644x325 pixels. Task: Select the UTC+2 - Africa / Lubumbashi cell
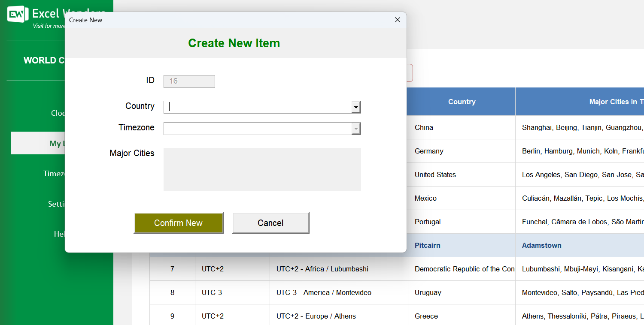pos(322,269)
